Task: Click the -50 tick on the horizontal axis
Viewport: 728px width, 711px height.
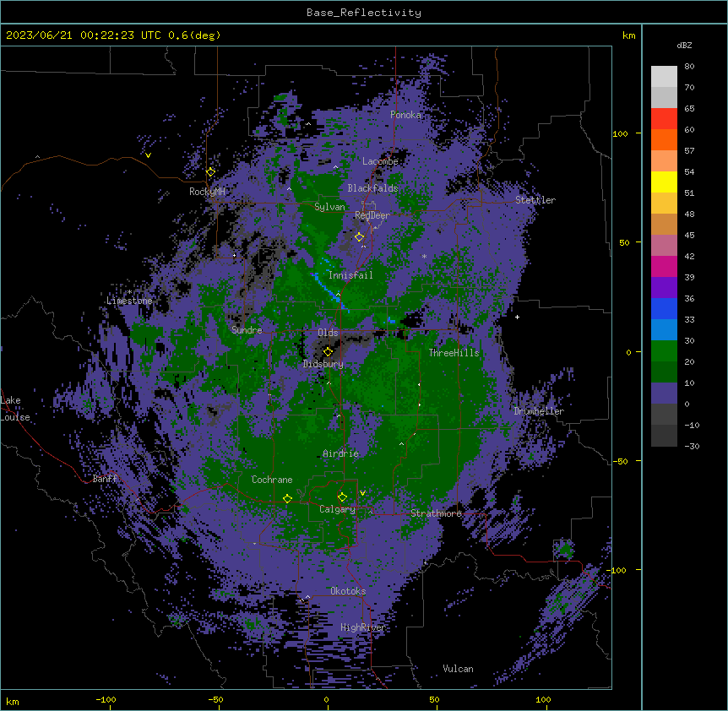Action: point(215,699)
